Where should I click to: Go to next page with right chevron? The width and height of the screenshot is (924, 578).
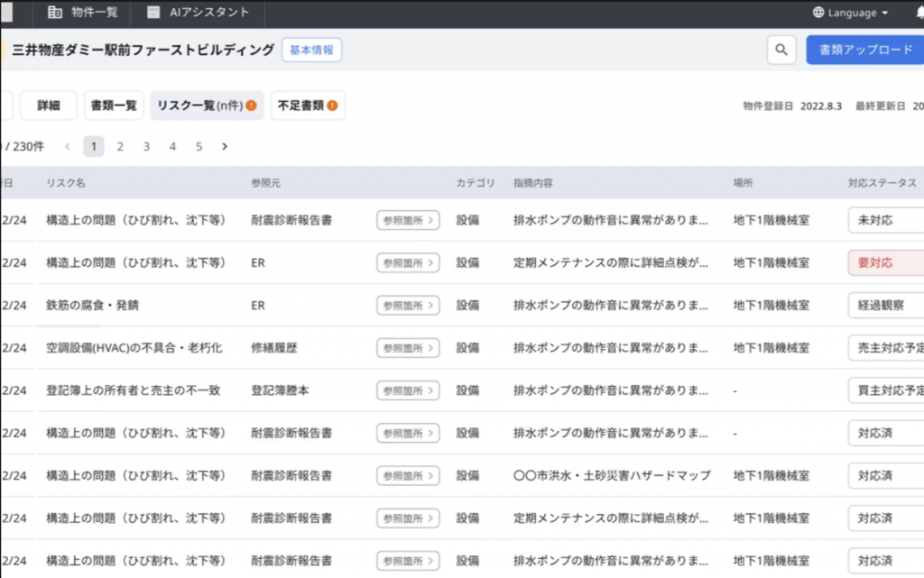click(225, 146)
